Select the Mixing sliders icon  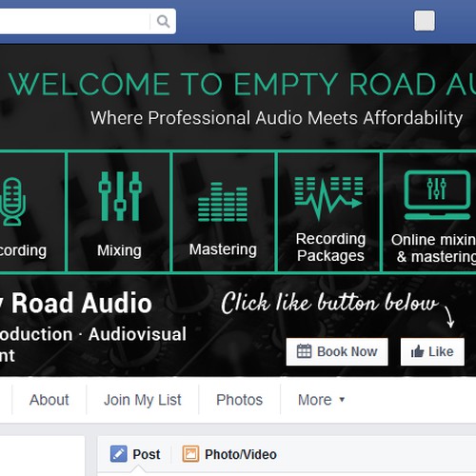point(120,196)
